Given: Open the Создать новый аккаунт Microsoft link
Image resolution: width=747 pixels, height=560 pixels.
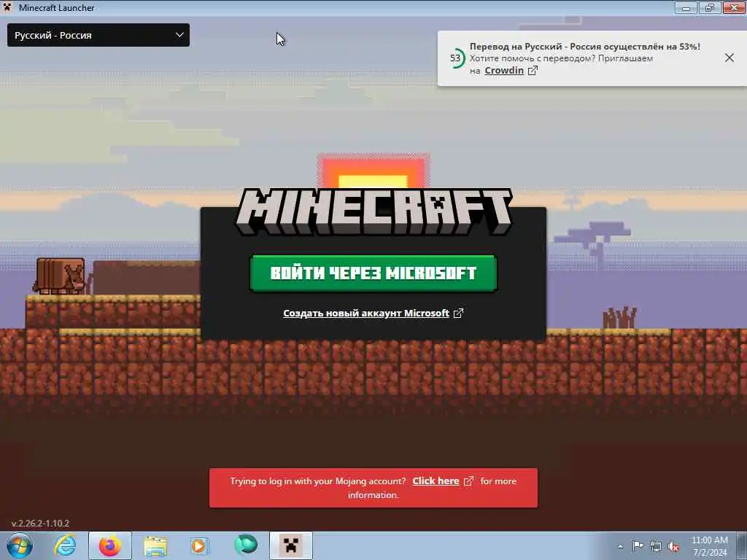Looking at the screenshot, I should (373, 314).
